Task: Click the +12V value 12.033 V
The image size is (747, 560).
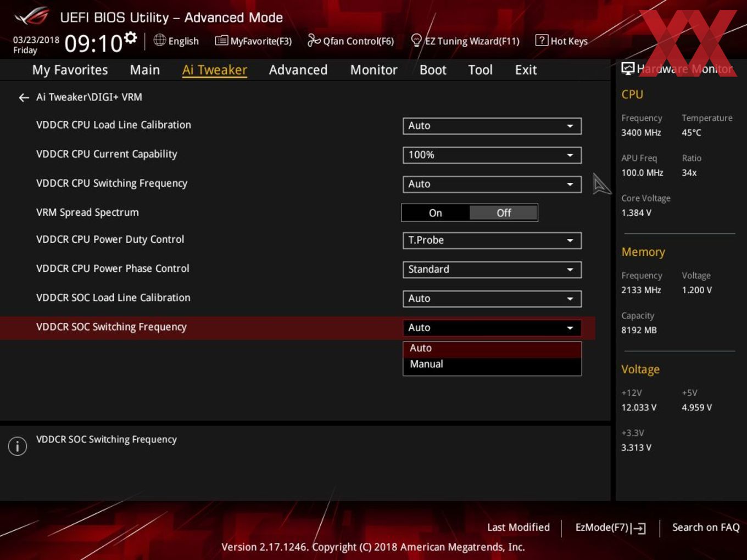Action: click(639, 407)
